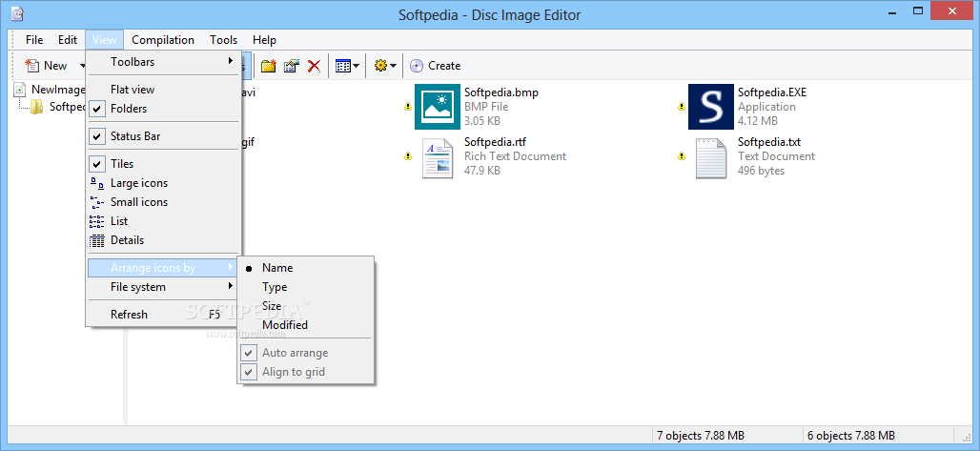This screenshot has width=980, height=451.
Task: Choose Large icons view option
Action: point(164,183)
